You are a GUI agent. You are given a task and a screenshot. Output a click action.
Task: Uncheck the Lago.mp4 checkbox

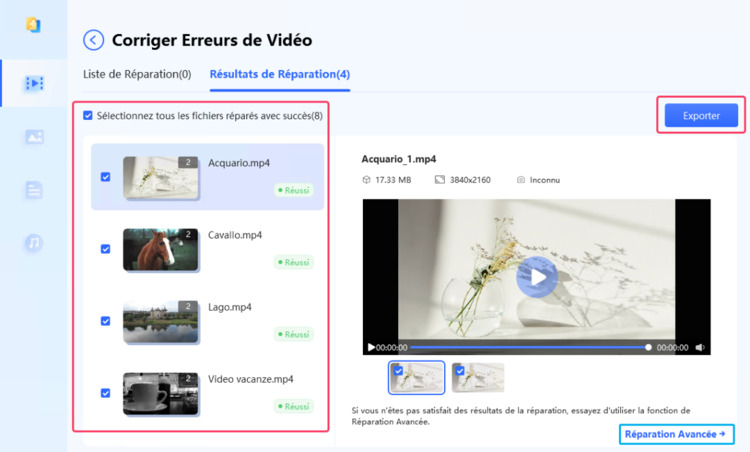(x=105, y=321)
